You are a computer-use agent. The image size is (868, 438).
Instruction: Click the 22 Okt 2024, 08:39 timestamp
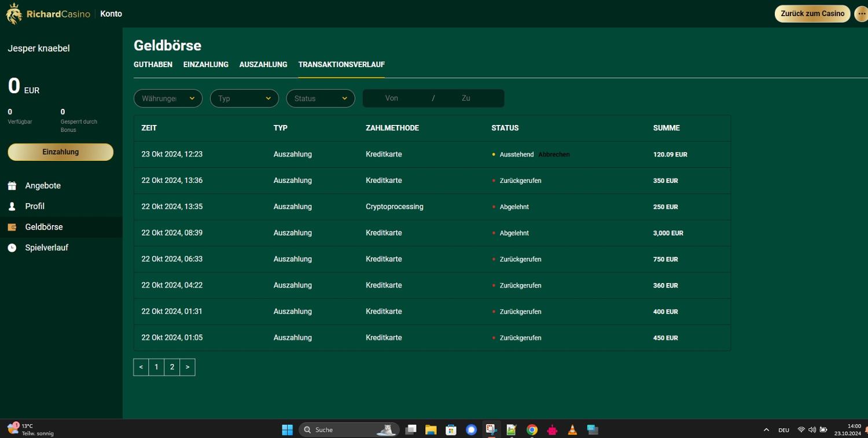[172, 233]
